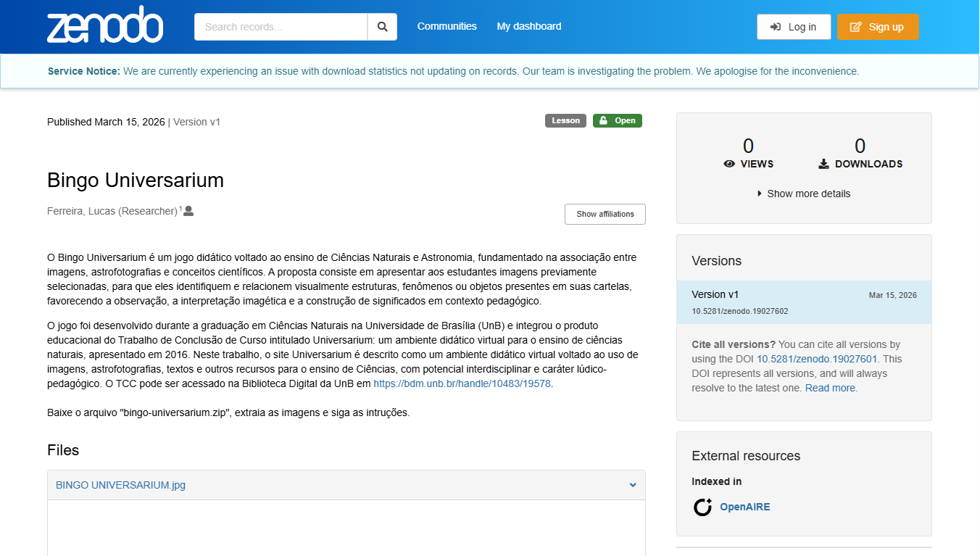Screen dimensions: 980x556
Task: Open the Communities menu item
Action: click(447, 27)
